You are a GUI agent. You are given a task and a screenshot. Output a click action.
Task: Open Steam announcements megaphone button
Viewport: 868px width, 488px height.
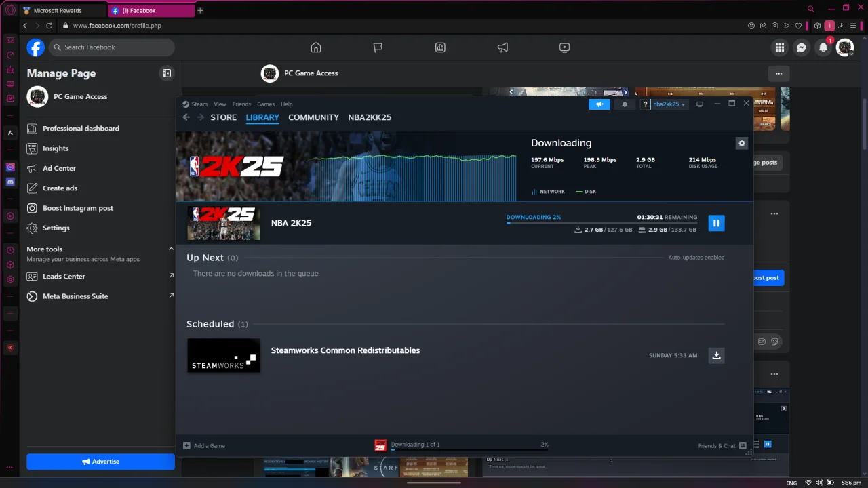click(599, 104)
